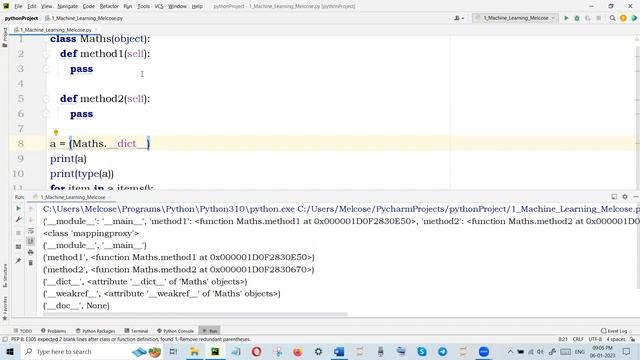
Task: Open the Tools menu
Action: tap(143, 6)
